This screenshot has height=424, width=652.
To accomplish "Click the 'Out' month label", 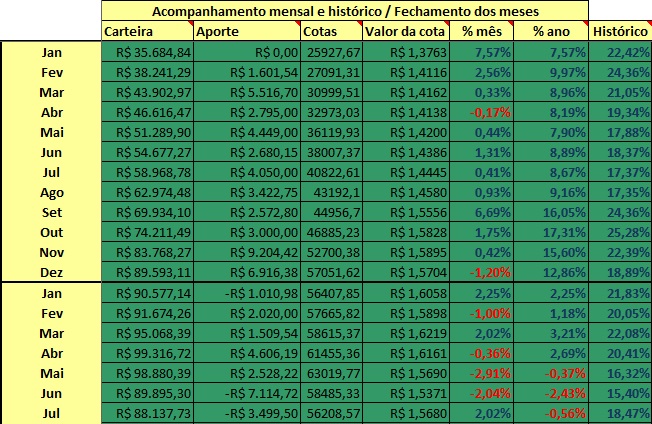I will tap(52, 232).
